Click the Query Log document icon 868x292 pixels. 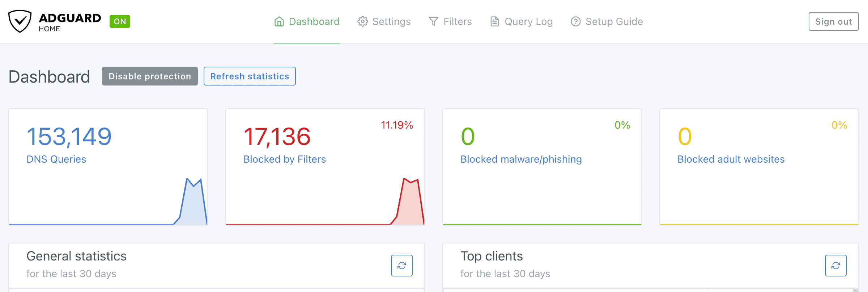tap(494, 22)
